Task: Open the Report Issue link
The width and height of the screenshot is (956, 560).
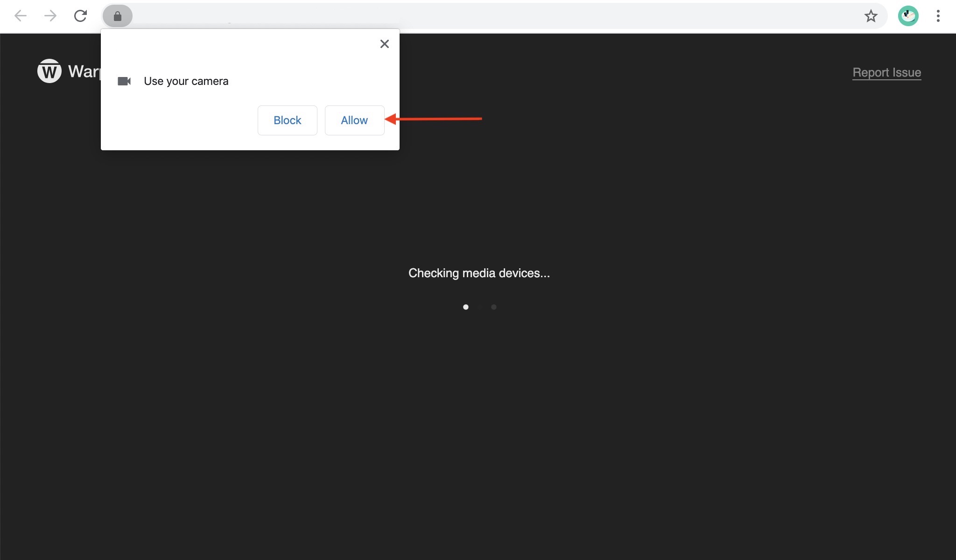Action: 886,72
